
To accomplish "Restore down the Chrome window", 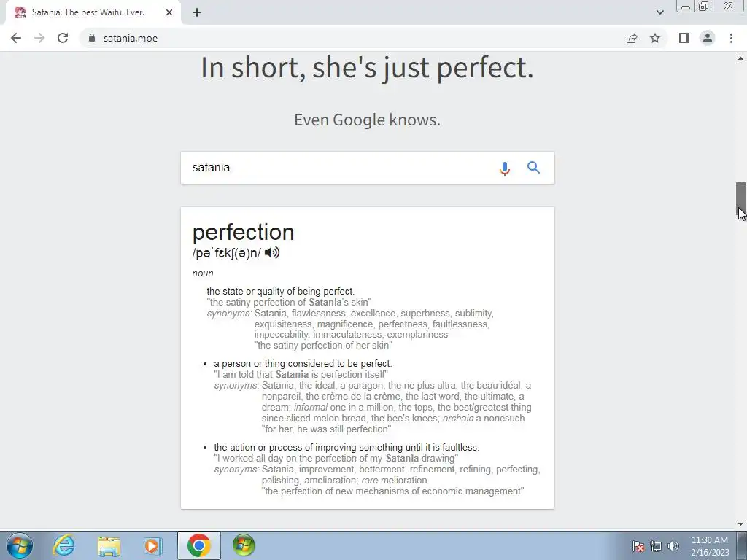I will pyautogui.click(x=704, y=7).
